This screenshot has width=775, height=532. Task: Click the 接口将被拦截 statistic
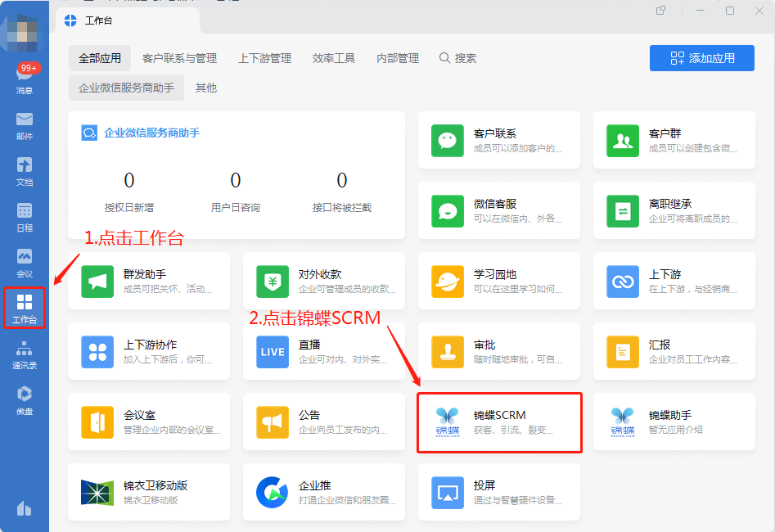pyautogui.click(x=341, y=192)
